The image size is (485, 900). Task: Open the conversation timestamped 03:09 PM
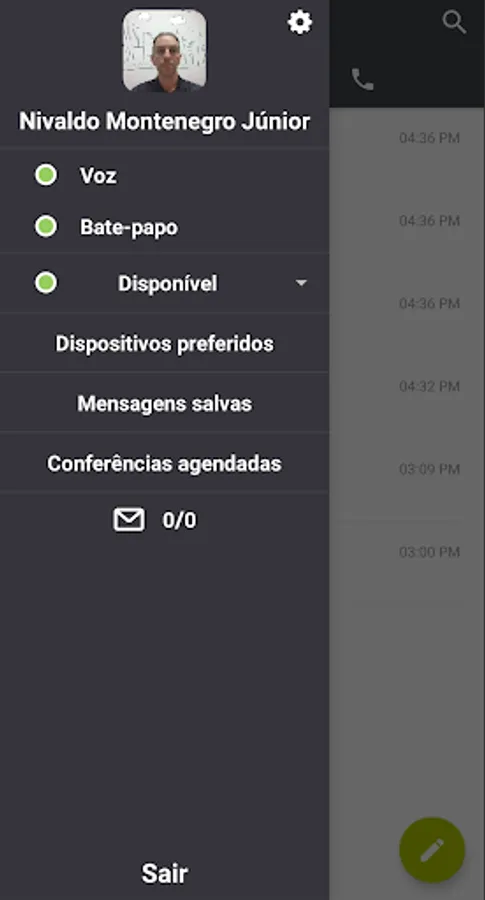pos(407,469)
